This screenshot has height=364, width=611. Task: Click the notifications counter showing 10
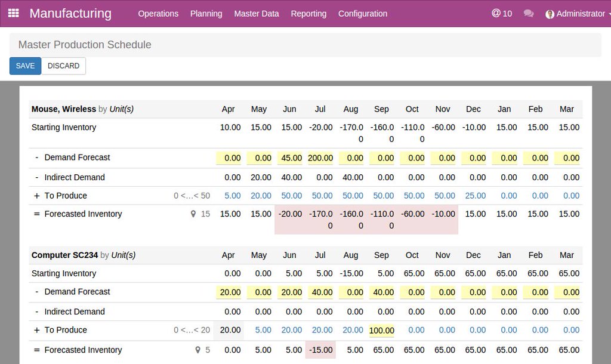click(x=501, y=13)
